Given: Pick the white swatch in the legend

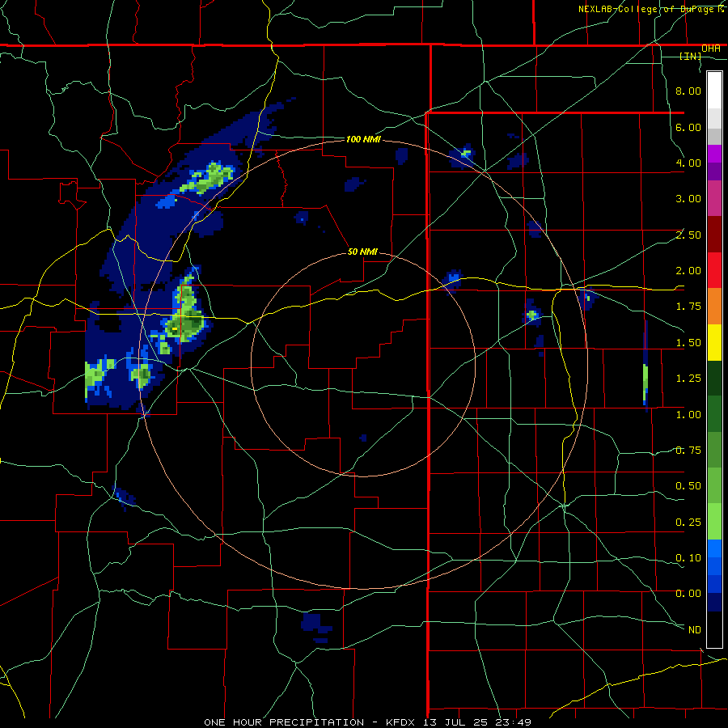Looking at the screenshot, I should (714, 90).
